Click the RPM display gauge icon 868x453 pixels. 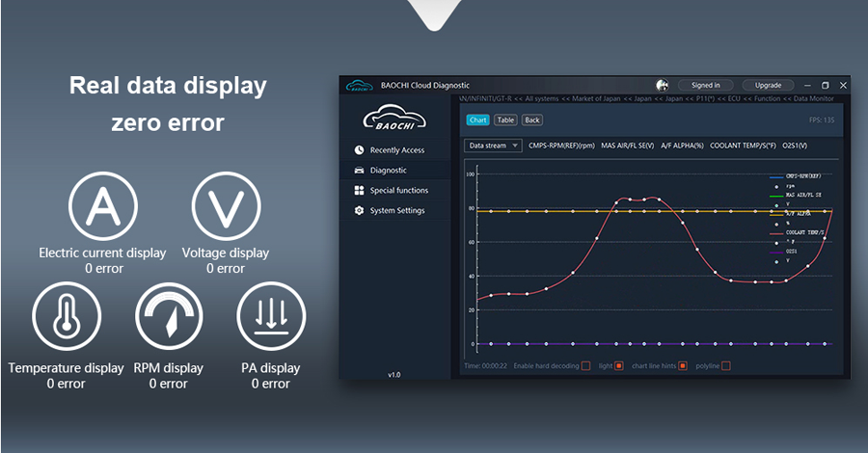[x=169, y=316]
